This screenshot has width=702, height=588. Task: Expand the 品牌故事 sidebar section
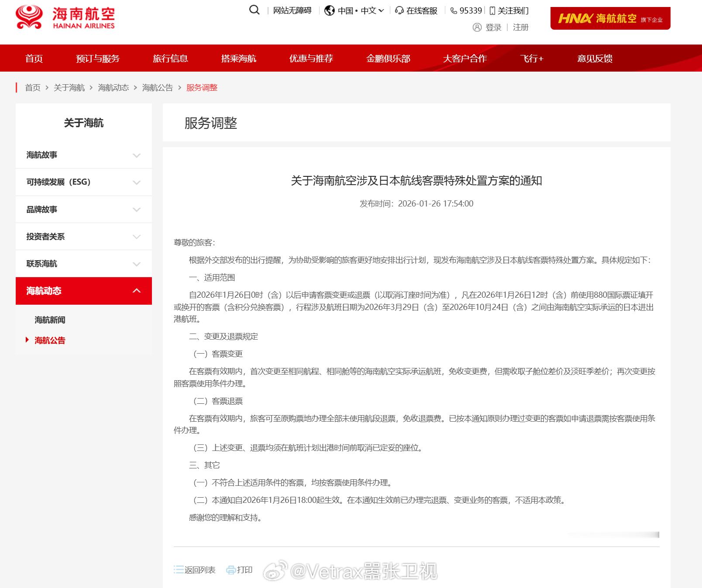click(x=84, y=210)
